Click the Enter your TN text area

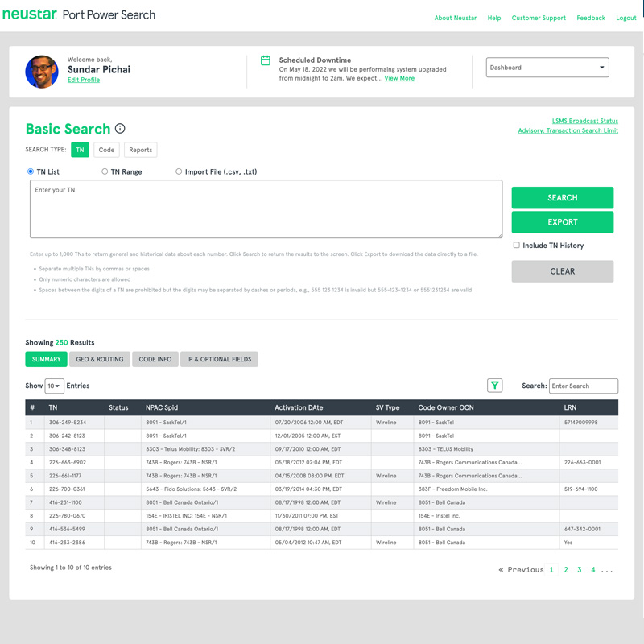tap(266, 208)
